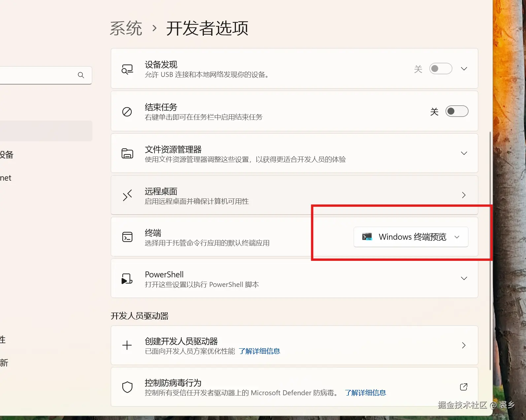Toggle the 结束任务 switch on
This screenshot has height=420, width=526.
pos(457,111)
